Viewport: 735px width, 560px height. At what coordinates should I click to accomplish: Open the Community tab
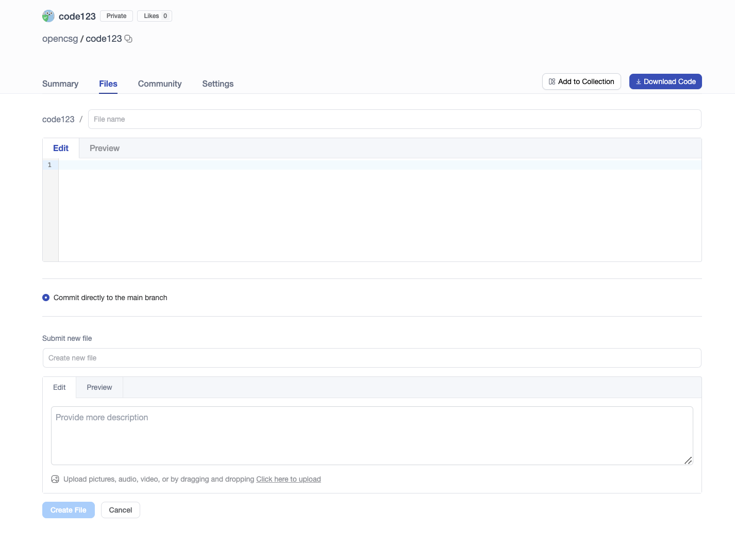(x=160, y=84)
